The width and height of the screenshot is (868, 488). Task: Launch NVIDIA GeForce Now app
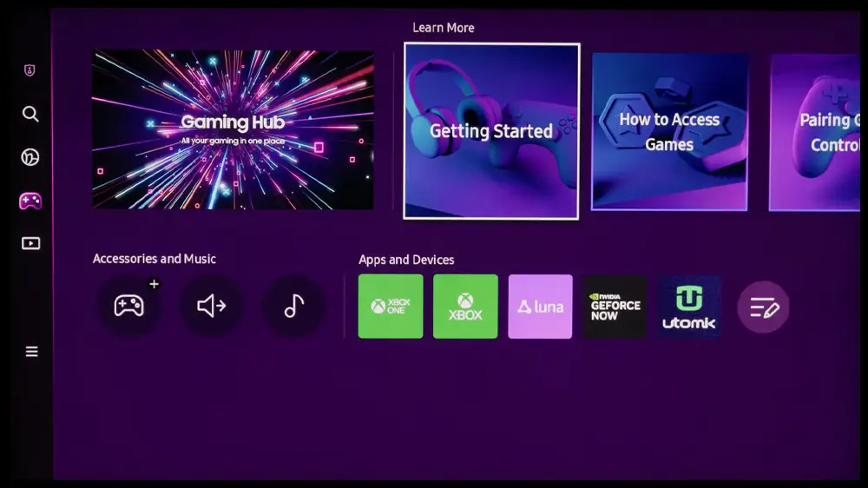615,307
